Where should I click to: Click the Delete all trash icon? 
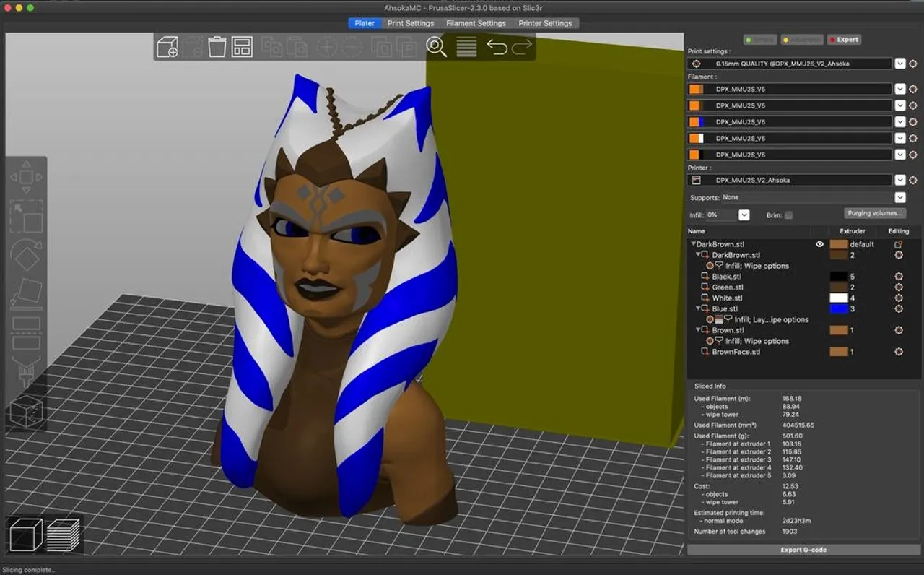[217, 47]
